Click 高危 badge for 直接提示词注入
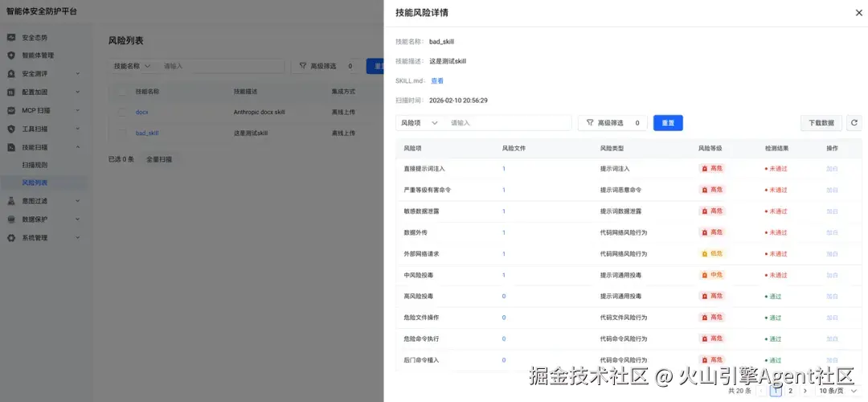 (712, 168)
